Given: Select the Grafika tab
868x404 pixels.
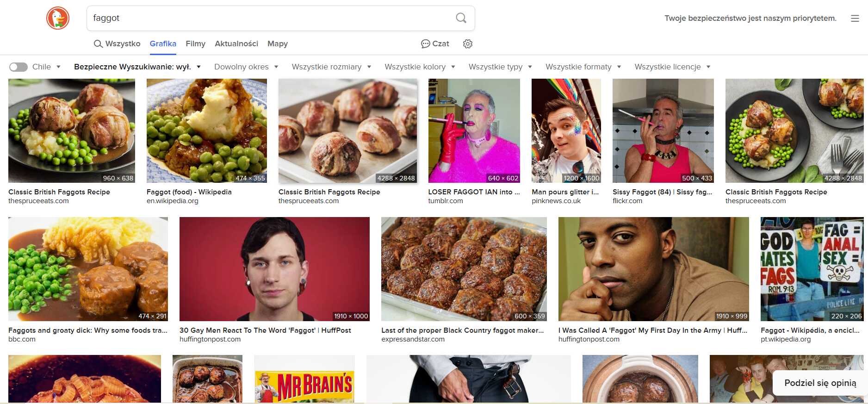Looking at the screenshot, I should point(163,44).
